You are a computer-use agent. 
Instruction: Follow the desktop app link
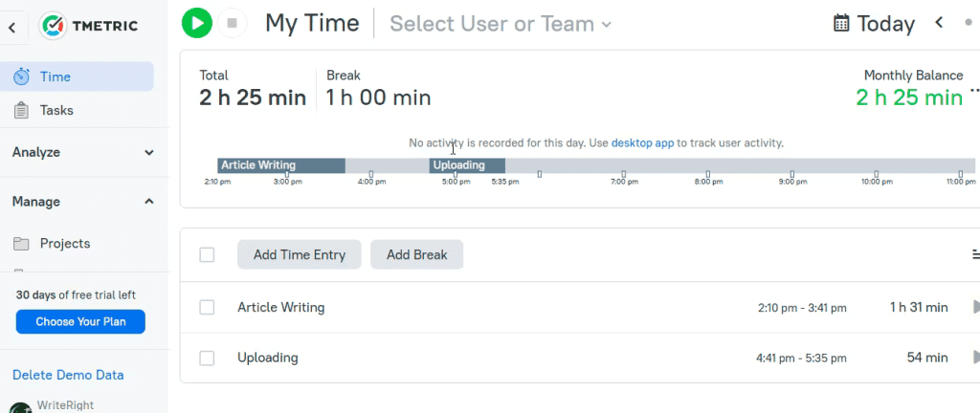[642, 142]
